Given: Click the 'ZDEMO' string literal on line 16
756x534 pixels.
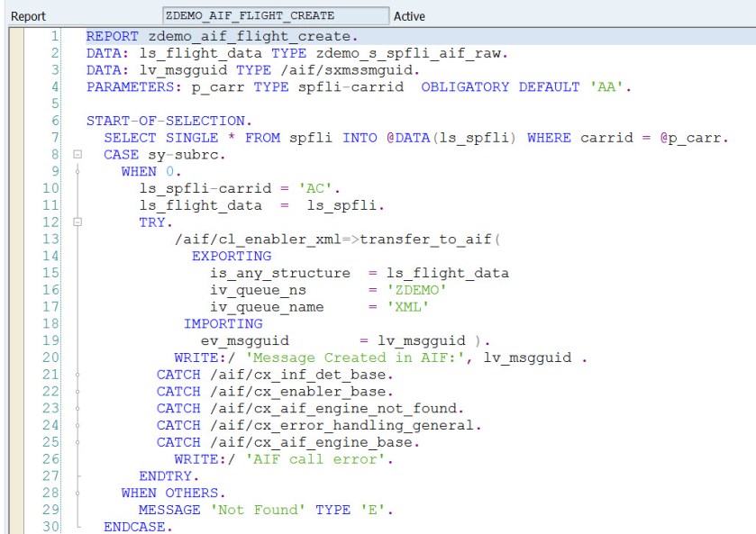Looking at the screenshot, I should [x=417, y=290].
